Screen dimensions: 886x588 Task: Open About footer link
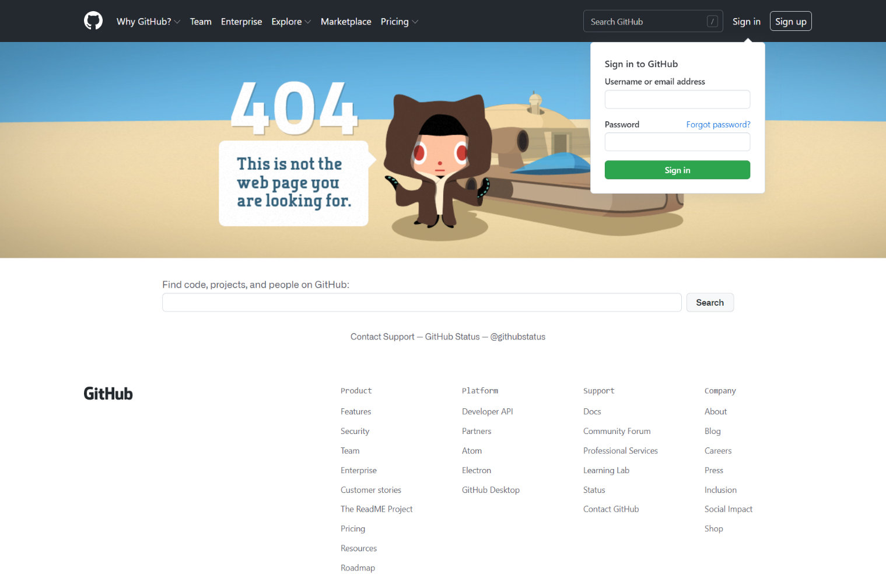(716, 411)
